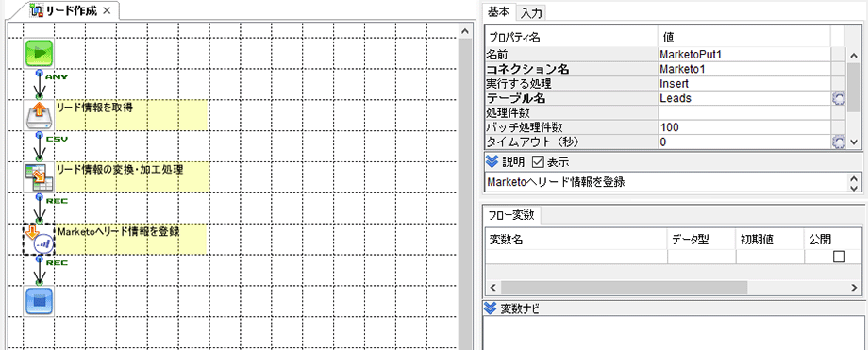Click the icon beside タイムアウト value

pyautogui.click(x=838, y=142)
